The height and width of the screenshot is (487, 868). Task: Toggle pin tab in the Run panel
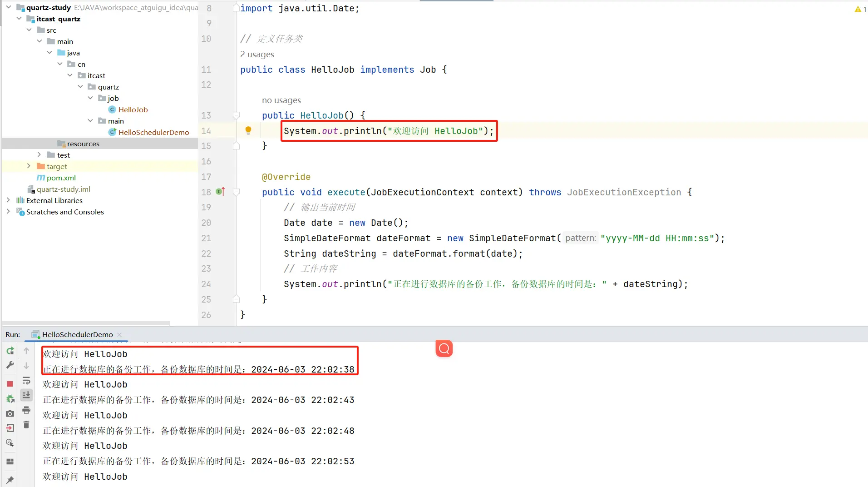10,480
